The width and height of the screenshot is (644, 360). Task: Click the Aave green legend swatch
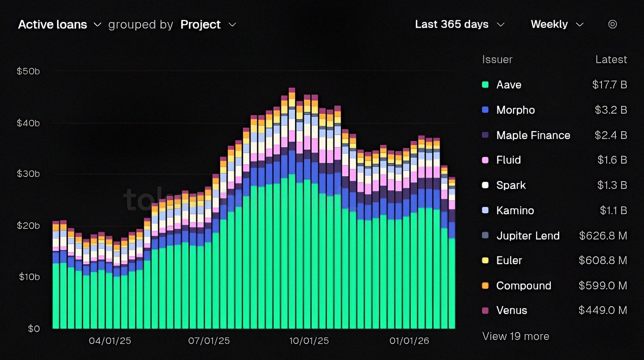click(x=485, y=85)
